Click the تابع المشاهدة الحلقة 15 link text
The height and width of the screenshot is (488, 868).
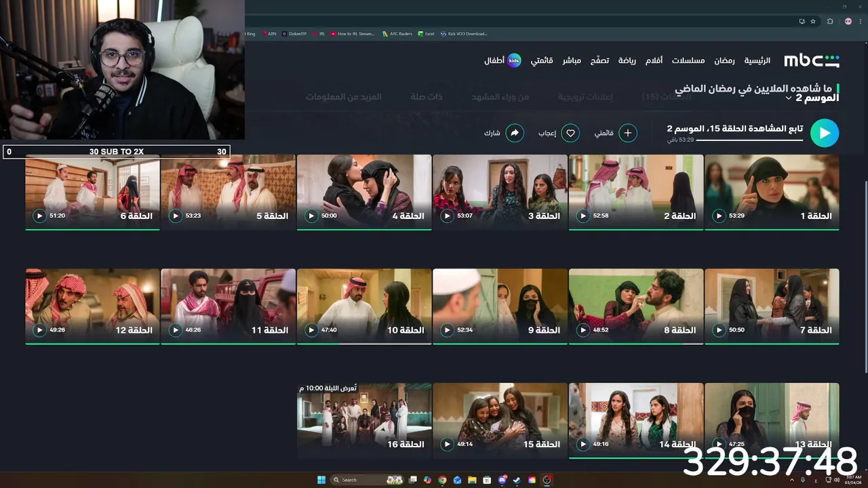[x=735, y=128]
